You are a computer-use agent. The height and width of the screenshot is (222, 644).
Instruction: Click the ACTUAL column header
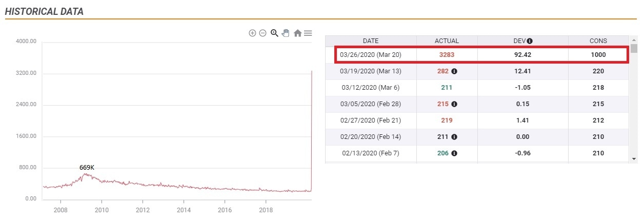click(447, 41)
